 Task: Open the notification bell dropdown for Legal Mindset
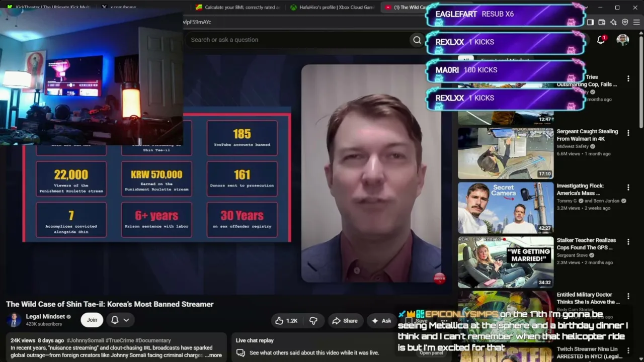click(x=120, y=320)
